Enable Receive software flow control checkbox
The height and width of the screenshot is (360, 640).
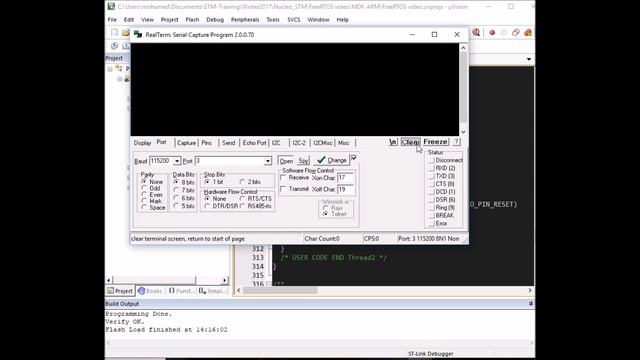[x=283, y=178]
